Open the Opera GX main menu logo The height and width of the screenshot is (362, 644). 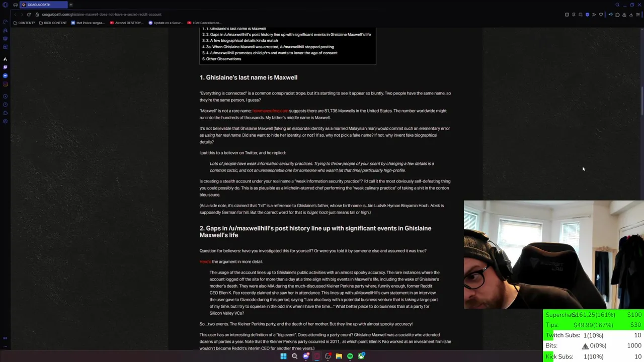coord(5,5)
